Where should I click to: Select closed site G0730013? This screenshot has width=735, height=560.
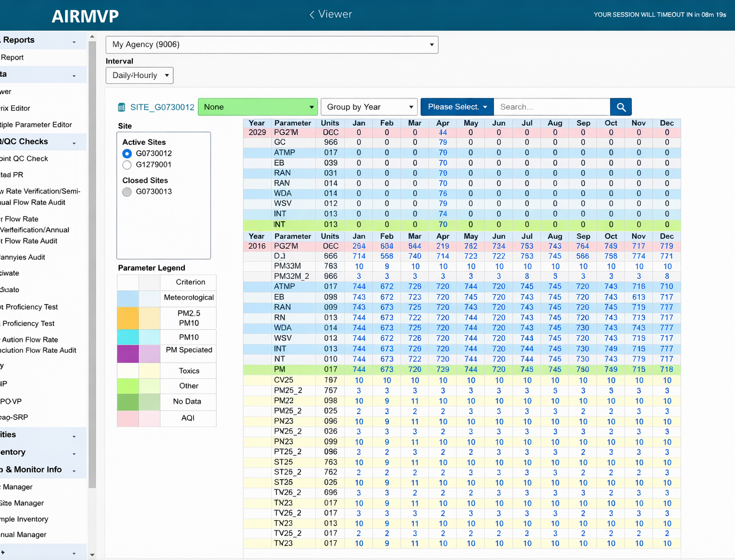(x=127, y=192)
